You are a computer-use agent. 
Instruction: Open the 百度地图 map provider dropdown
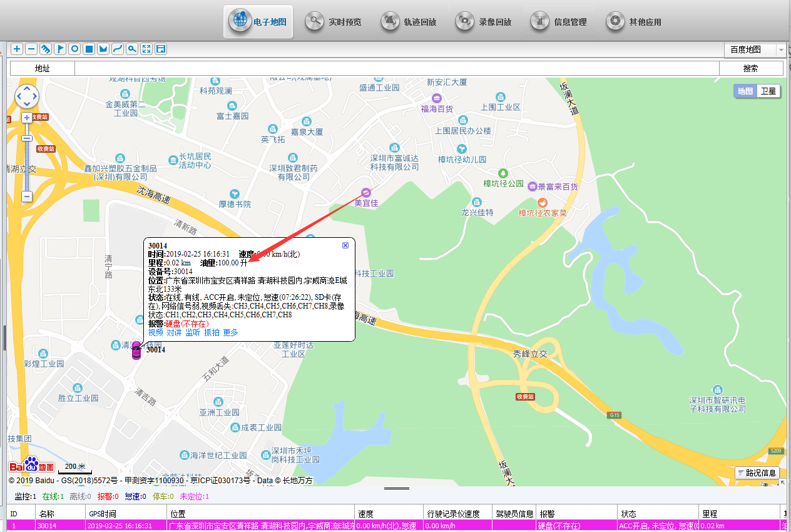pyautogui.click(x=755, y=49)
